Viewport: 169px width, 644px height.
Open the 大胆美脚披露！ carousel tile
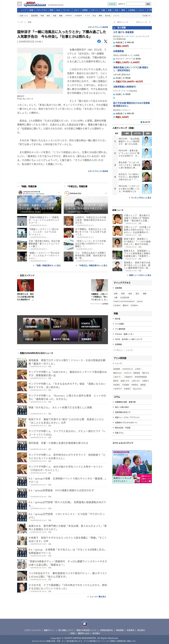click(36, 323)
